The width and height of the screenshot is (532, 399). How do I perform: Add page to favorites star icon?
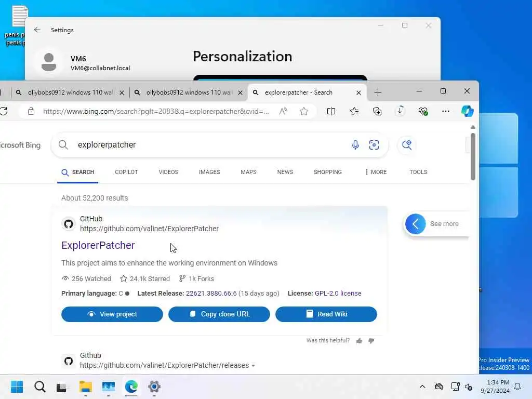click(x=304, y=111)
